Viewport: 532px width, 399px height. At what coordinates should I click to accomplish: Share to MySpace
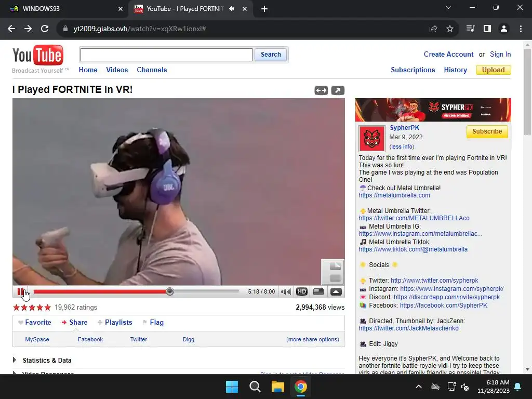[x=37, y=339]
